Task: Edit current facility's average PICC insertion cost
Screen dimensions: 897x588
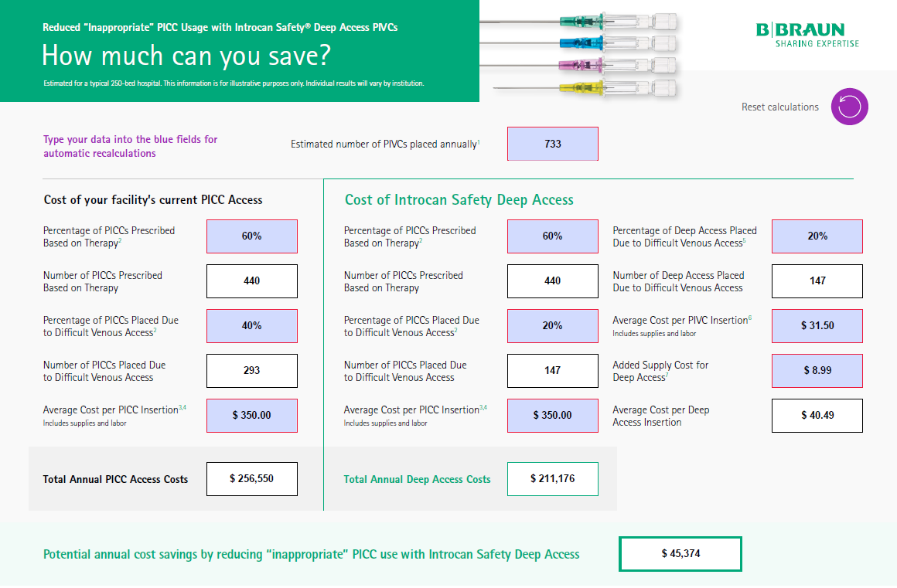Action: pyautogui.click(x=251, y=416)
